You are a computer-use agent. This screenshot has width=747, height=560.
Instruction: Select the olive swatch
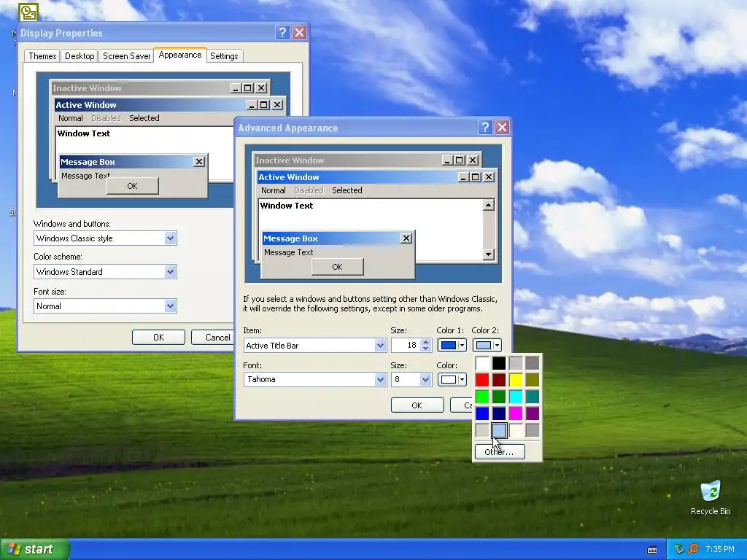532,380
